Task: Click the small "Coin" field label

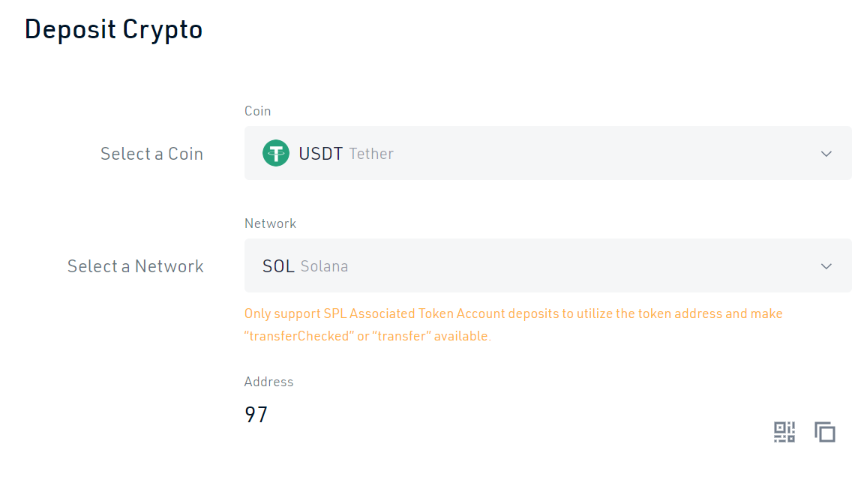Action: (x=257, y=111)
